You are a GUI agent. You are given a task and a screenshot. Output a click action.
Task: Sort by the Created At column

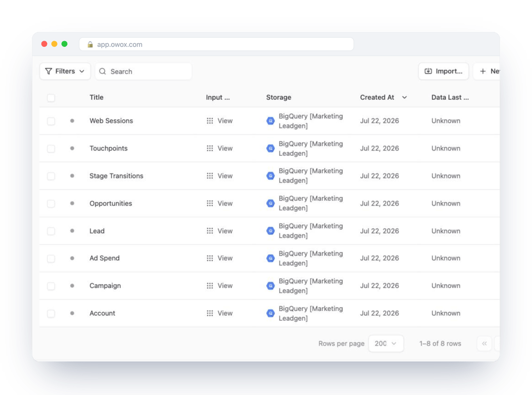(383, 97)
